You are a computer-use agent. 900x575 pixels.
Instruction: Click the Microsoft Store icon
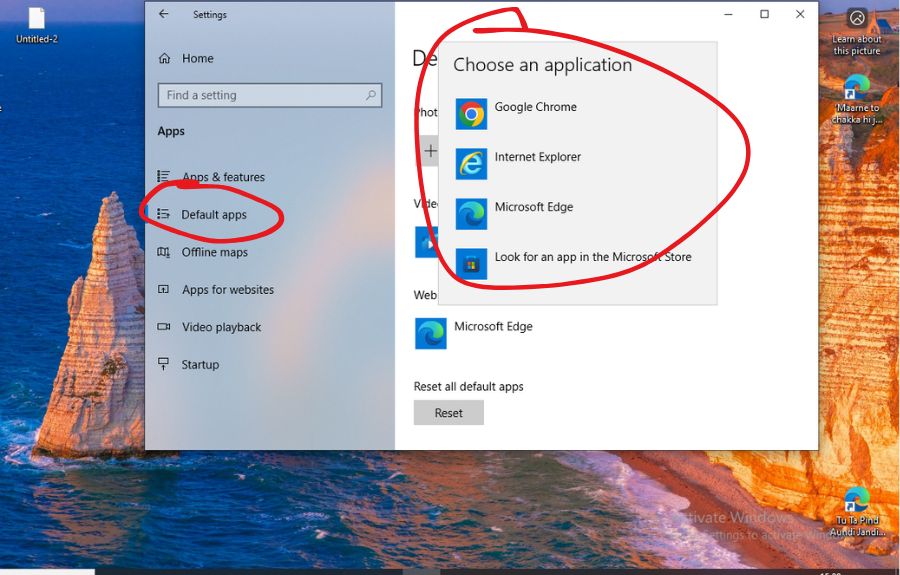(x=471, y=263)
